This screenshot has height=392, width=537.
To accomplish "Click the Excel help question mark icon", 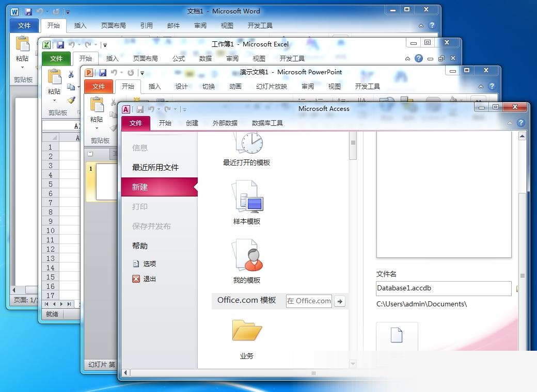I will tap(419, 58).
